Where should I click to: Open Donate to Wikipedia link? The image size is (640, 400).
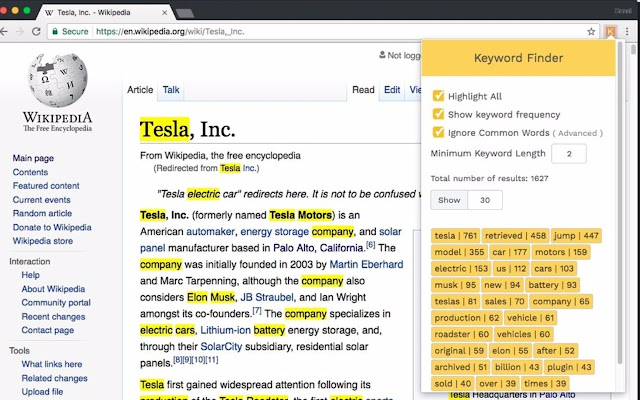[x=52, y=227]
